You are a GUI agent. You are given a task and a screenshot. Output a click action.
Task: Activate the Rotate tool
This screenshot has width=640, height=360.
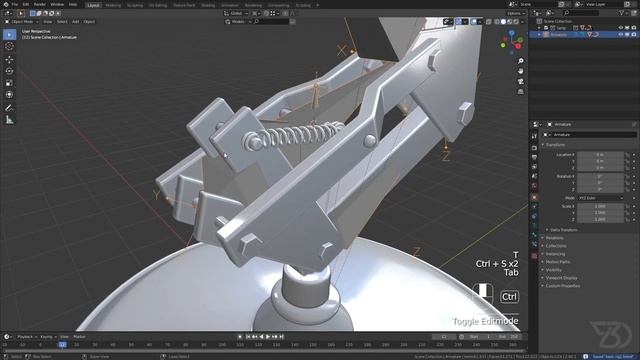click(x=9, y=71)
